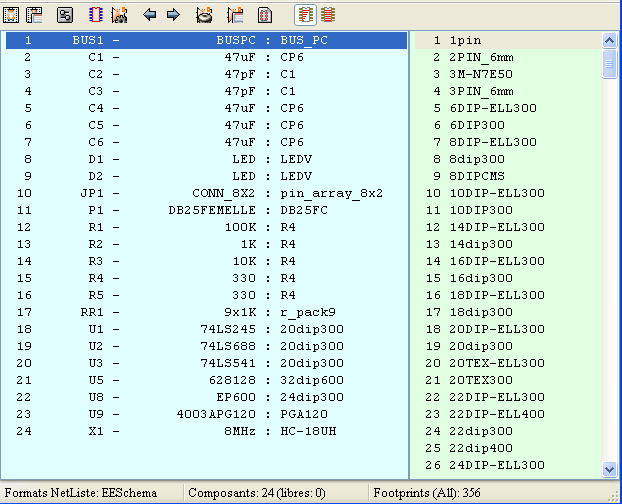Viewport: 622px width, 504px height.
Task: Create stuff file for back-annotation icon
Action: tap(235, 15)
